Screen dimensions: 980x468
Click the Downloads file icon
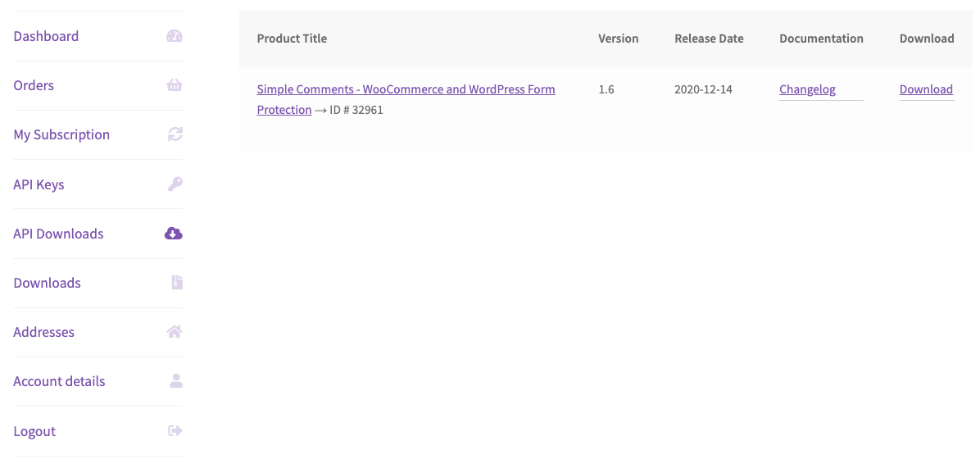click(177, 283)
